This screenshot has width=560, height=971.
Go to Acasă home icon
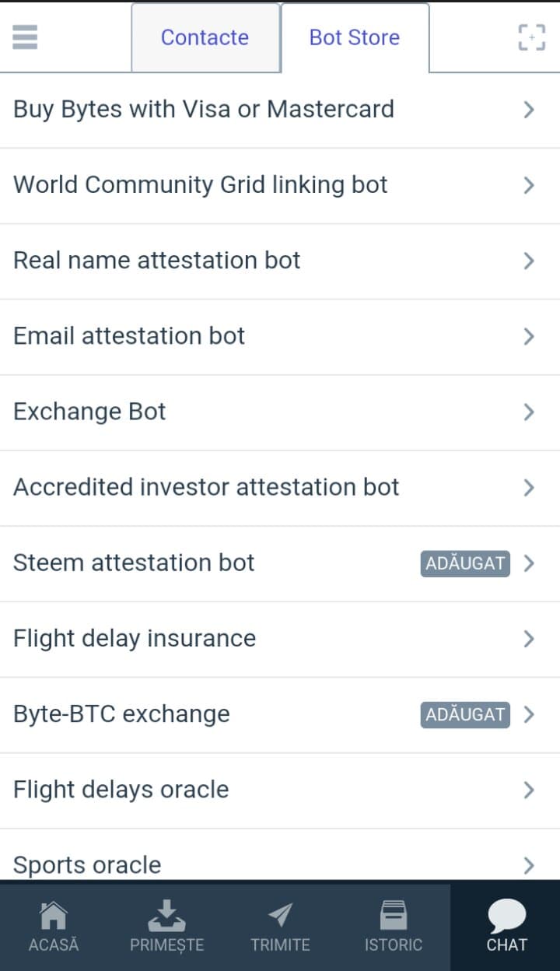54,917
